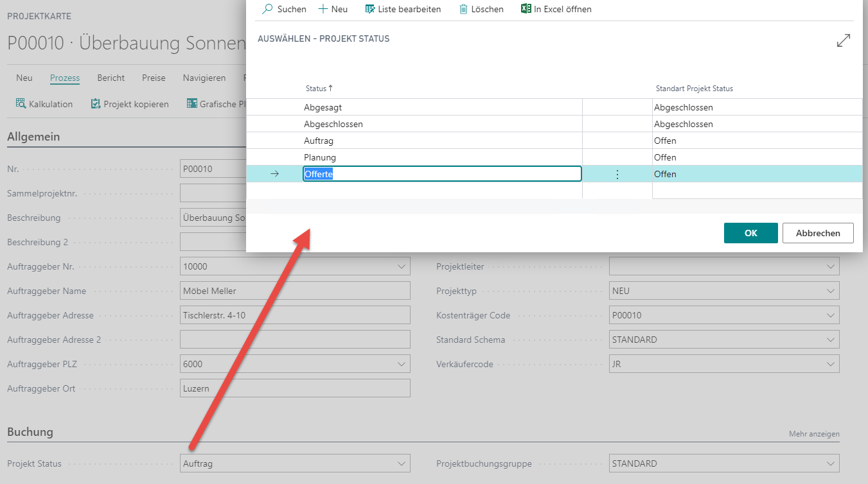This screenshot has width=868, height=484.
Task: Click the Offen value in the Planung row
Action: pyautogui.click(x=665, y=157)
